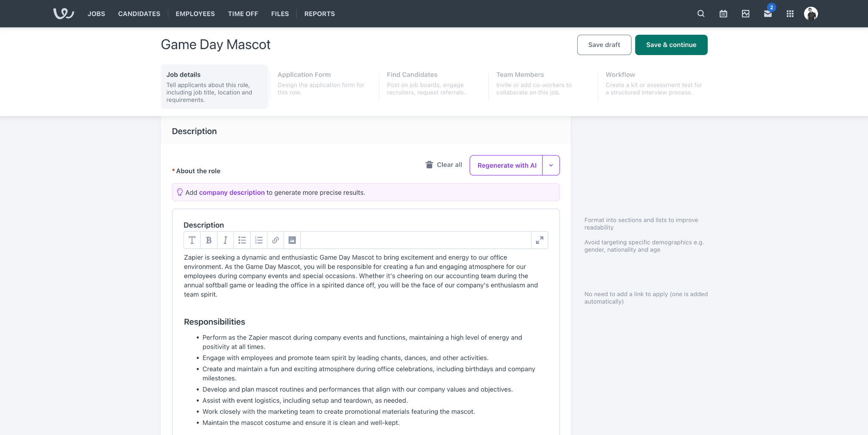Viewport: 868px width, 435px height.
Task: Expand the editor to fullscreen
Action: (x=540, y=240)
